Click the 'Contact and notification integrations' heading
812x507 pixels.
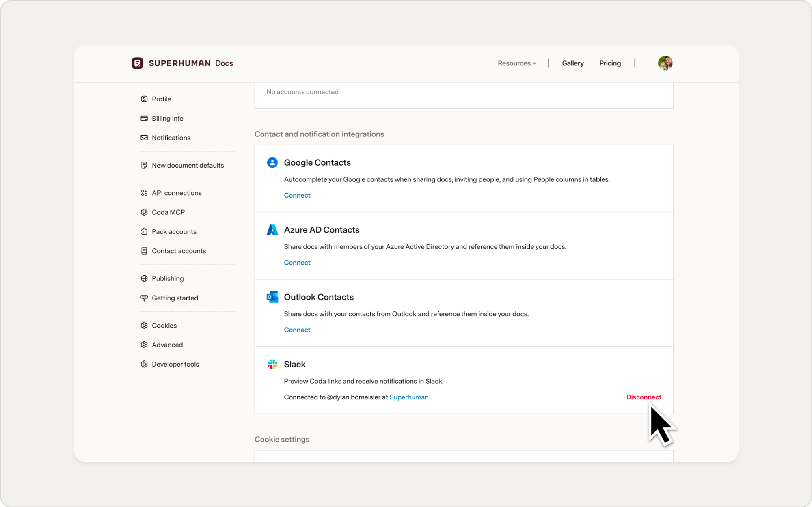click(x=319, y=134)
